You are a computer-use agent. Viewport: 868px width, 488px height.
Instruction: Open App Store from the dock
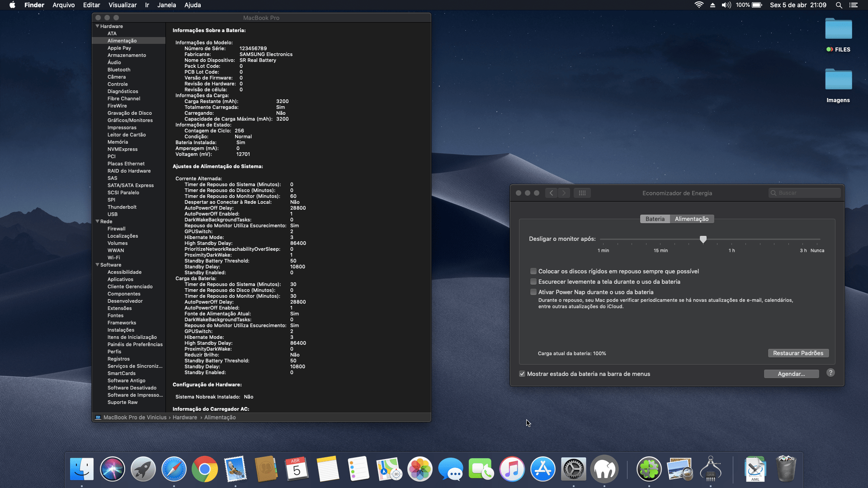[542, 469]
